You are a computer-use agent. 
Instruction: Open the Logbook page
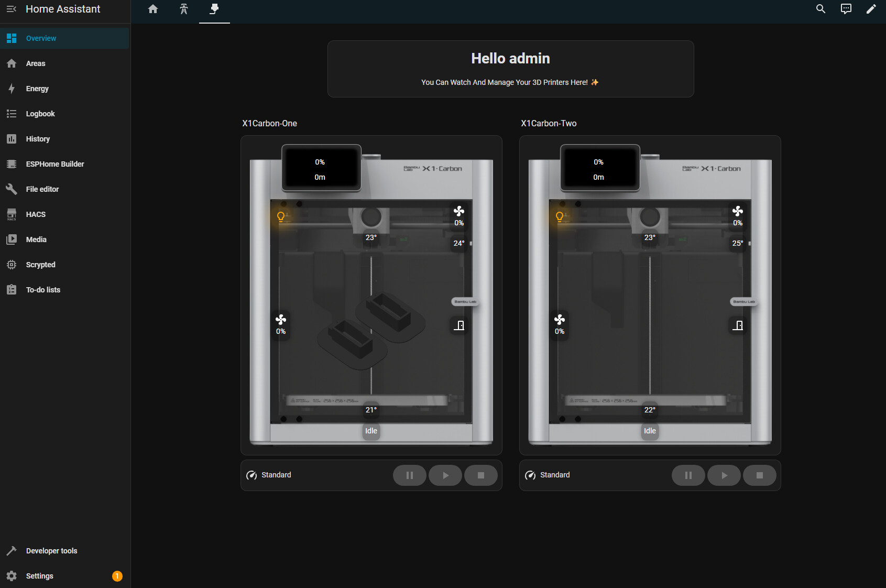pos(64,114)
